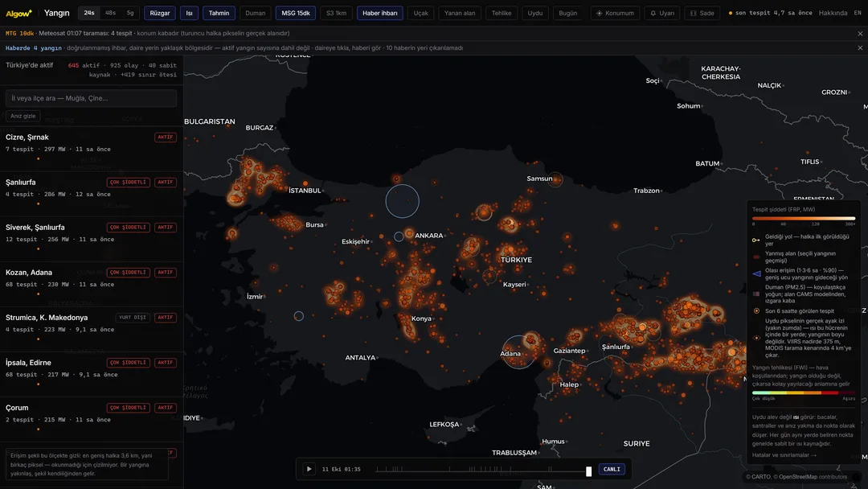Open the Hatalar ve sınırlamalar link
The width and height of the screenshot is (868, 489).
pyautogui.click(x=784, y=455)
